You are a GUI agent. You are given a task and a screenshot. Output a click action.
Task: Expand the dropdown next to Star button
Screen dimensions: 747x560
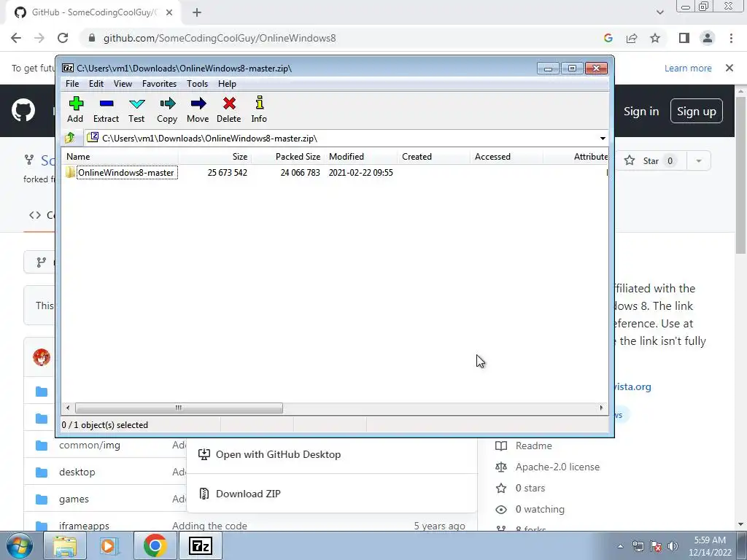pyautogui.click(x=699, y=161)
